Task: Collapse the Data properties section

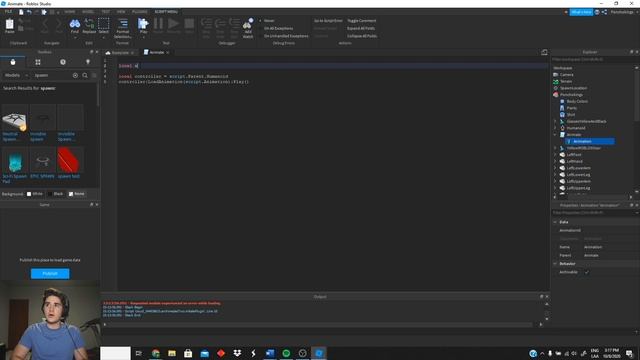Action: click(555, 222)
